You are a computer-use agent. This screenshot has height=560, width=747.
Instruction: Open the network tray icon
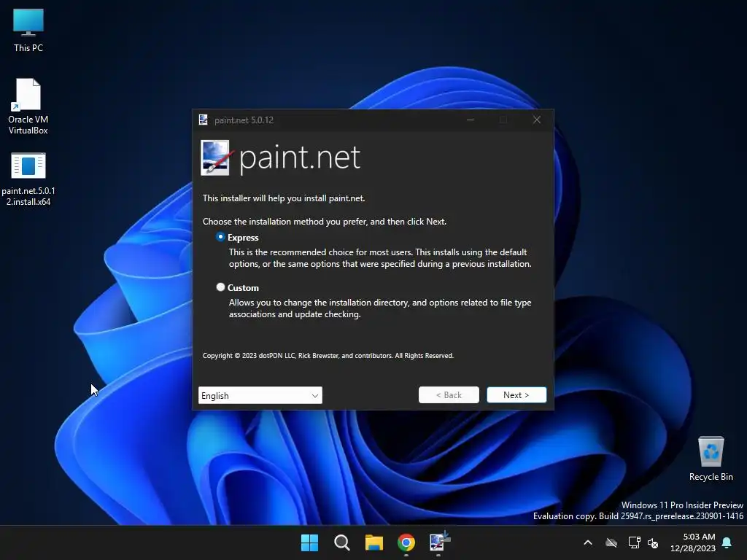(x=634, y=542)
